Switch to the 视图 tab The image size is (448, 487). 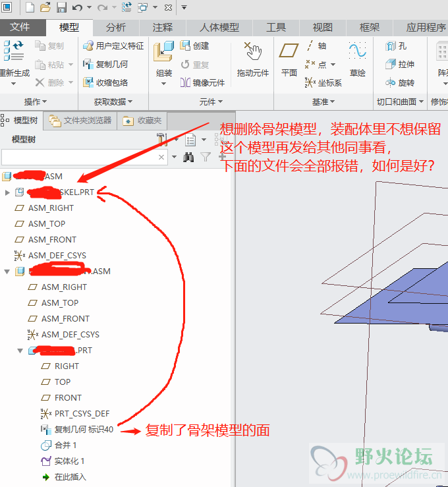(x=323, y=27)
